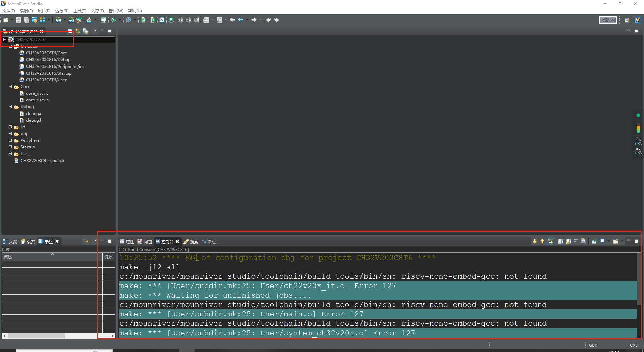Collapse the CH32V203C8T6 project node
Viewport: 644px width, 352px height.
(5, 39)
